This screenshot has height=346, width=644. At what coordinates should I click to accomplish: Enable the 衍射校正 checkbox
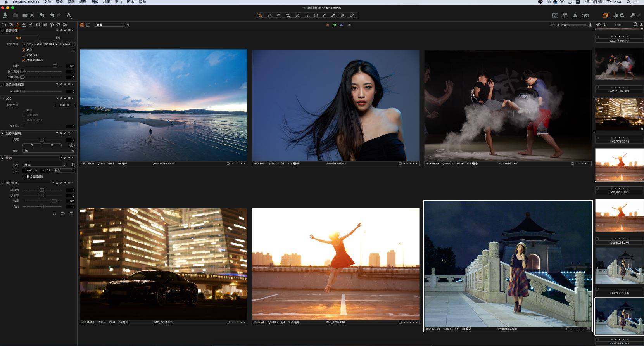[x=24, y=55]
